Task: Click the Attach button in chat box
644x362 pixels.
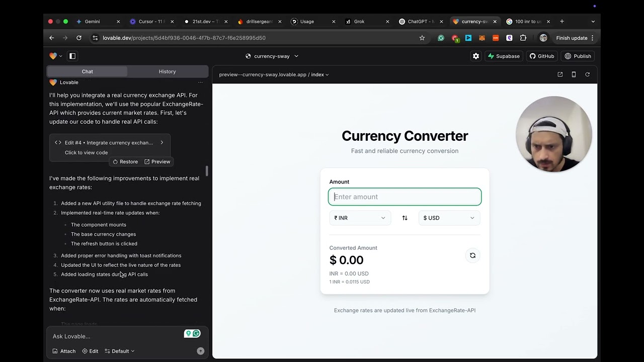Action: pos(64,351)
